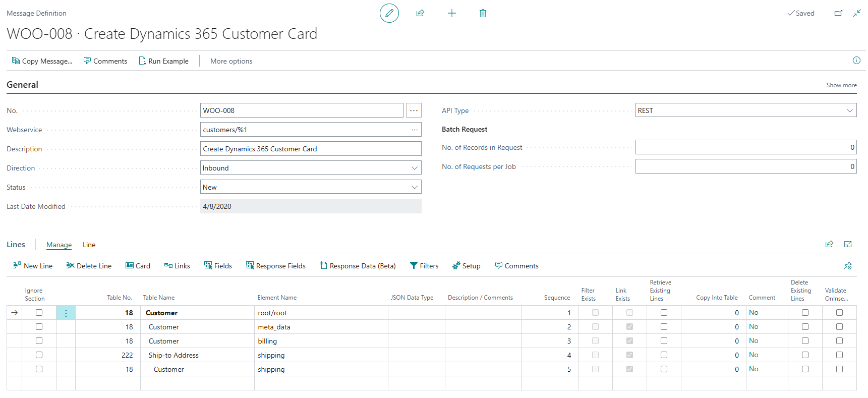Click the Lines section heading
Viewport: 868px width, 398px height.
click(x=16, y=245)
